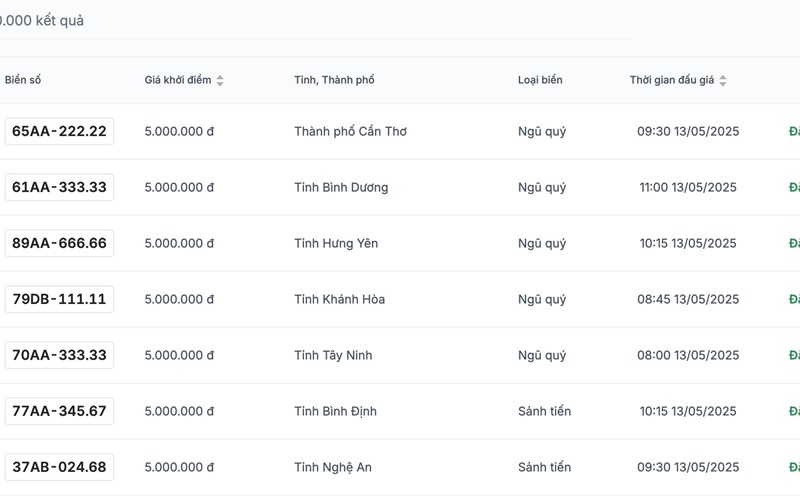Click the Biển số column header
This screenshot has width=800, height=496.
[23, 80]
